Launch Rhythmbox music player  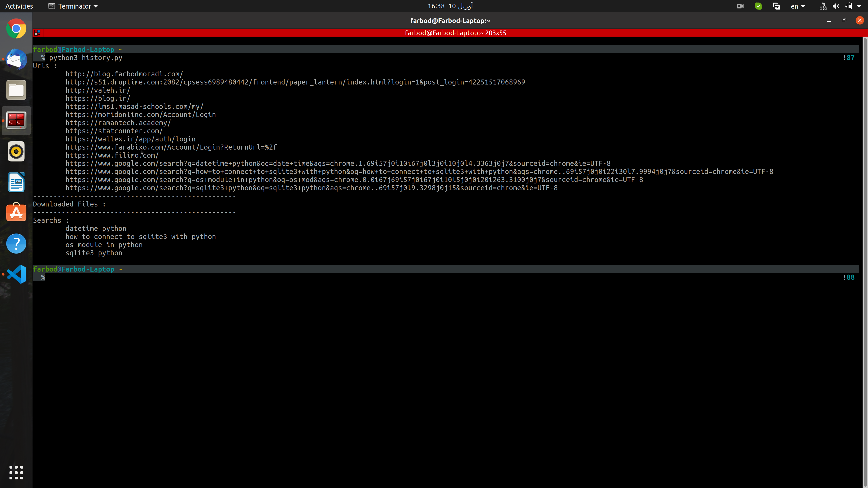click(x=16, y=151)
